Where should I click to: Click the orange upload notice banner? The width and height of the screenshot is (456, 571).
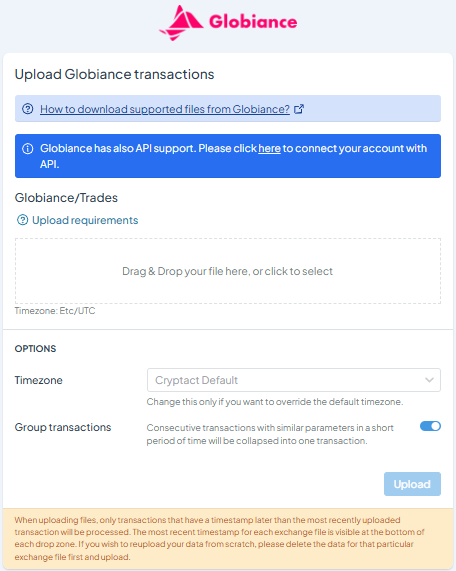pyautogui.click(x=228, y=539)
